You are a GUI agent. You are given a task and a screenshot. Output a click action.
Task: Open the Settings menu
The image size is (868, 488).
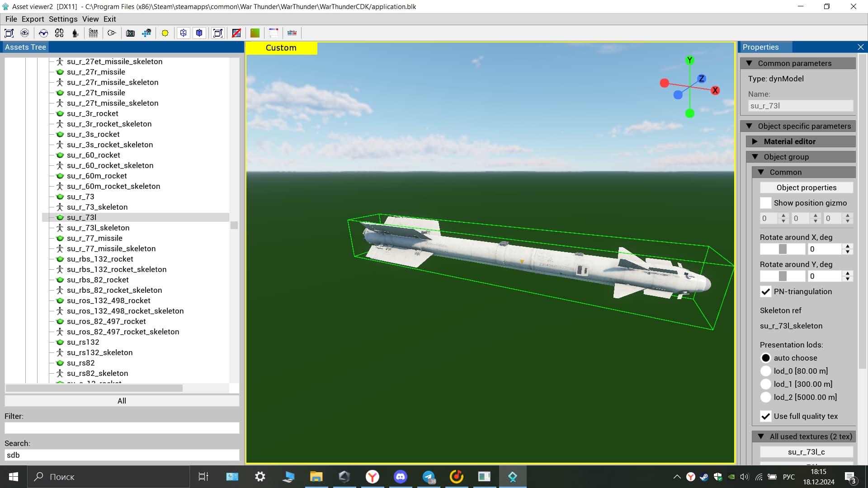pos(63,19)
